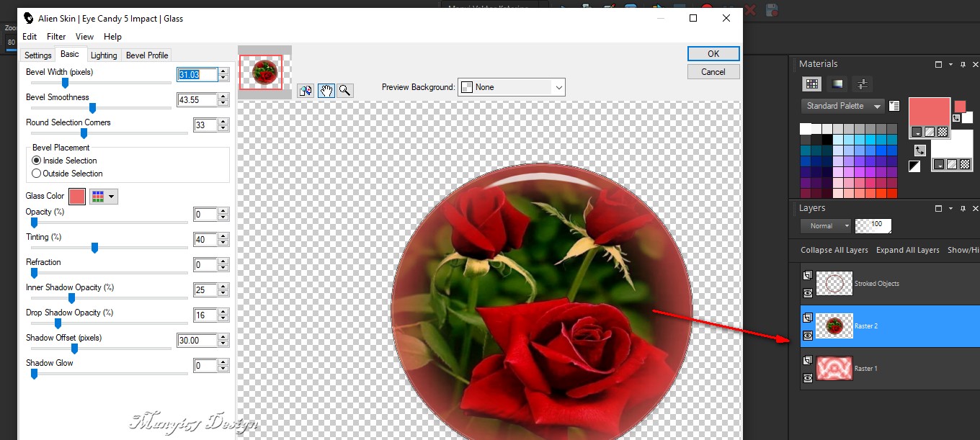Screen dimensions: 980x440
Task: Click the layer opacity 100 field
Action: (x=873, y=225)
